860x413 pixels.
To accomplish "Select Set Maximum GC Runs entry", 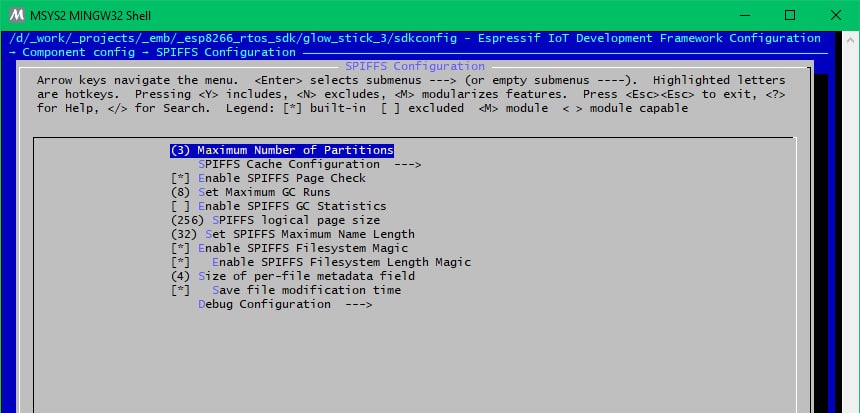I will [251, 193].
